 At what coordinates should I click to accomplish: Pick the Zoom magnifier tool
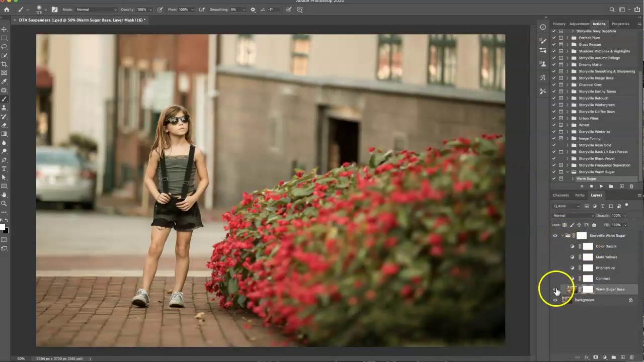tap(5, 204)
